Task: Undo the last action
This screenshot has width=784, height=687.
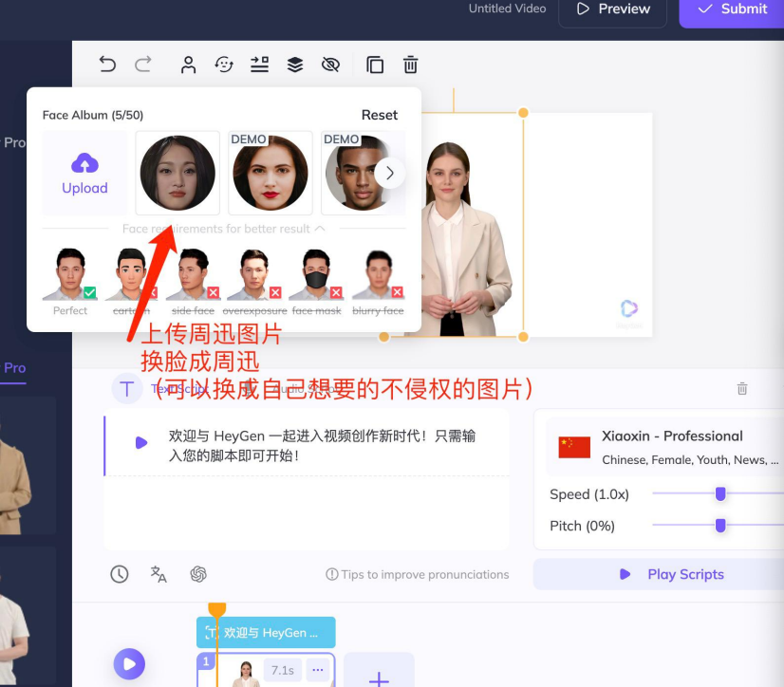Action: 107,65
